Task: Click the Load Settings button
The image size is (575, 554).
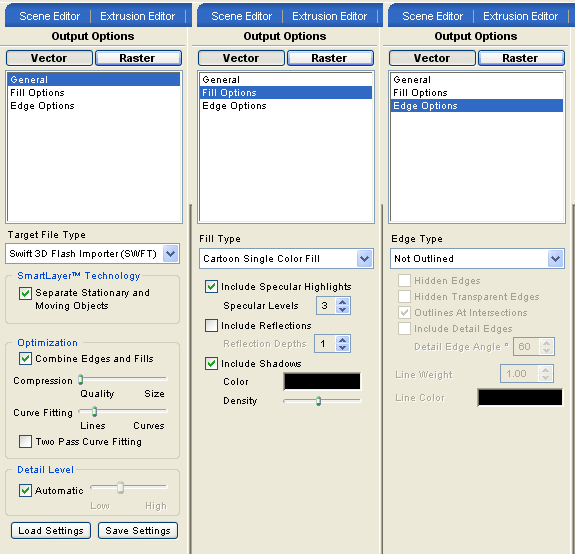Action: pyautogui.click(x=51, y=531)
